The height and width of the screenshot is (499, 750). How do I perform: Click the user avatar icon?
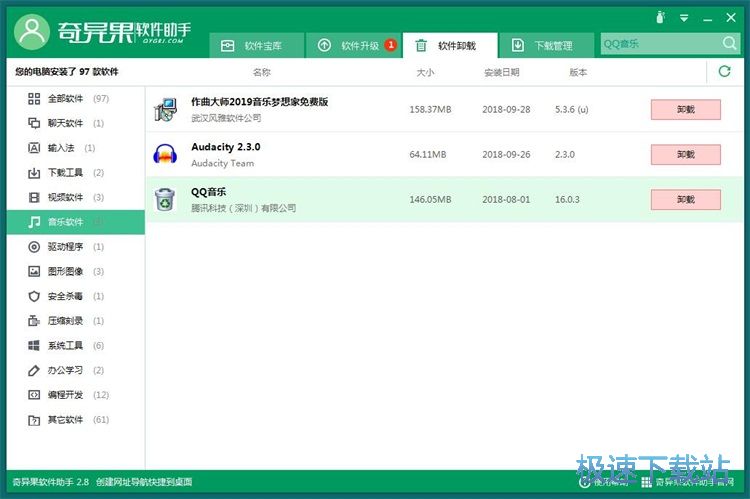click(32, 32)
